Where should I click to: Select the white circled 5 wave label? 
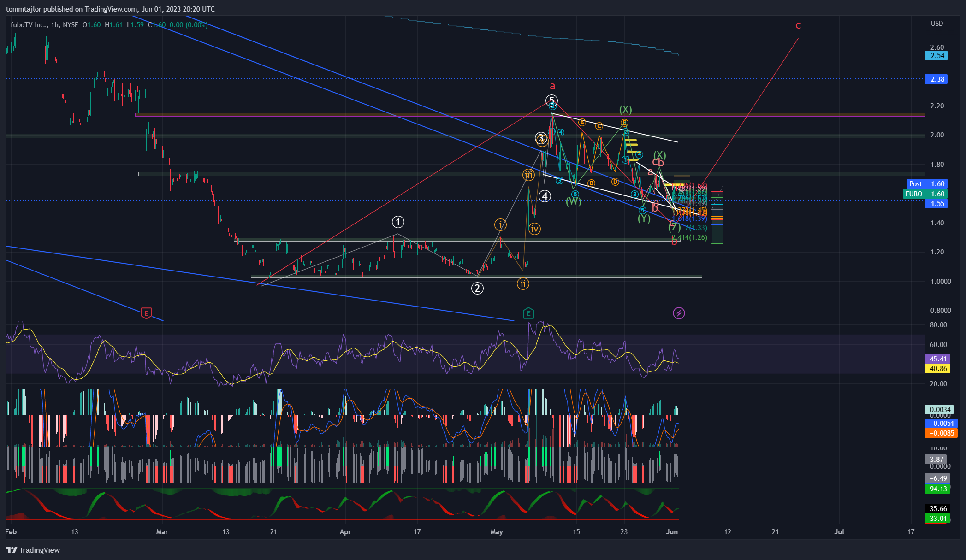pos(551,100)
